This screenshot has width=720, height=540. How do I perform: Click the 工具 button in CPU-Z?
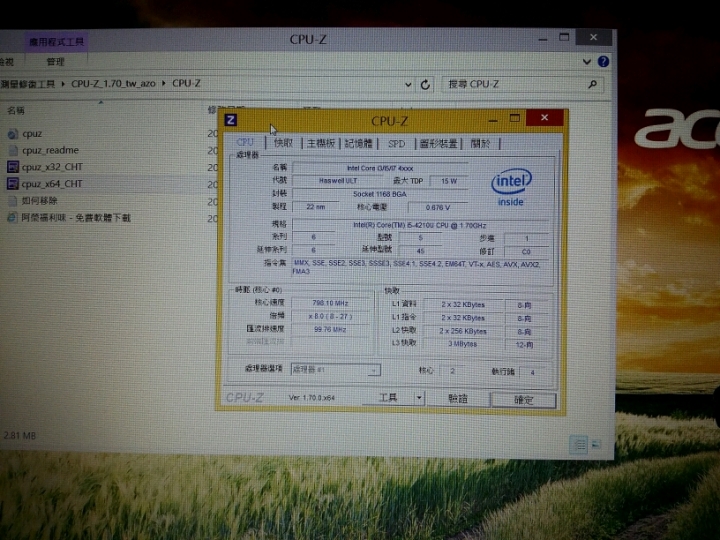click(388, 398)
